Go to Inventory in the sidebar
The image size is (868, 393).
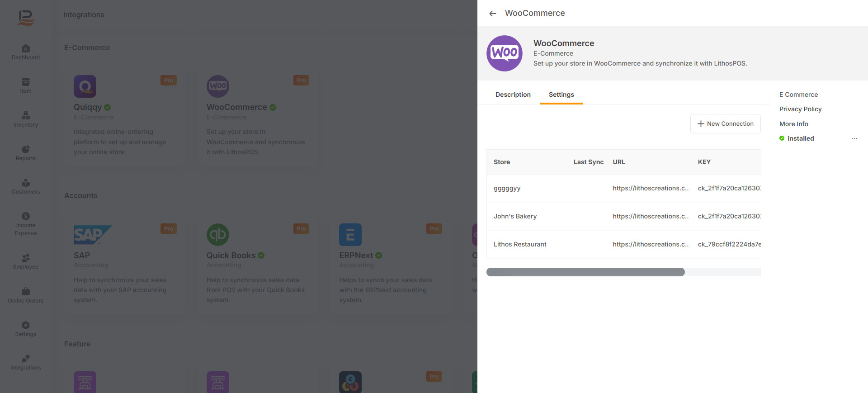pos(26,119)
